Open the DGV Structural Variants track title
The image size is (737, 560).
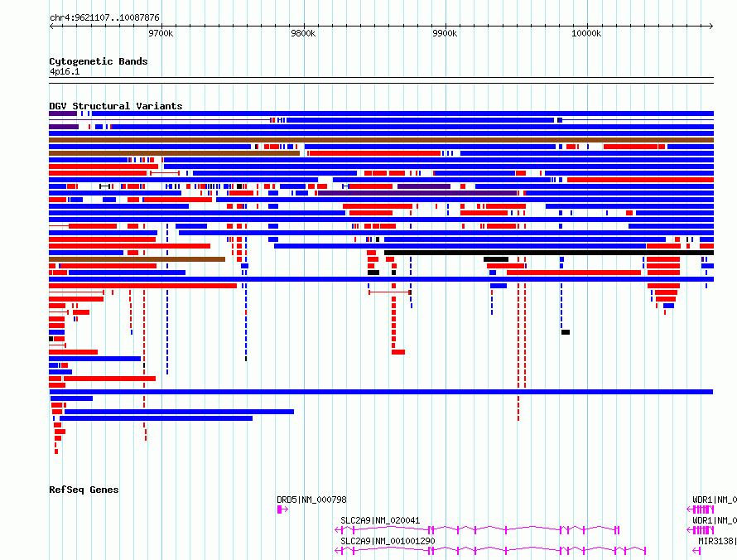pyautogui.click(x=116, y=106)
